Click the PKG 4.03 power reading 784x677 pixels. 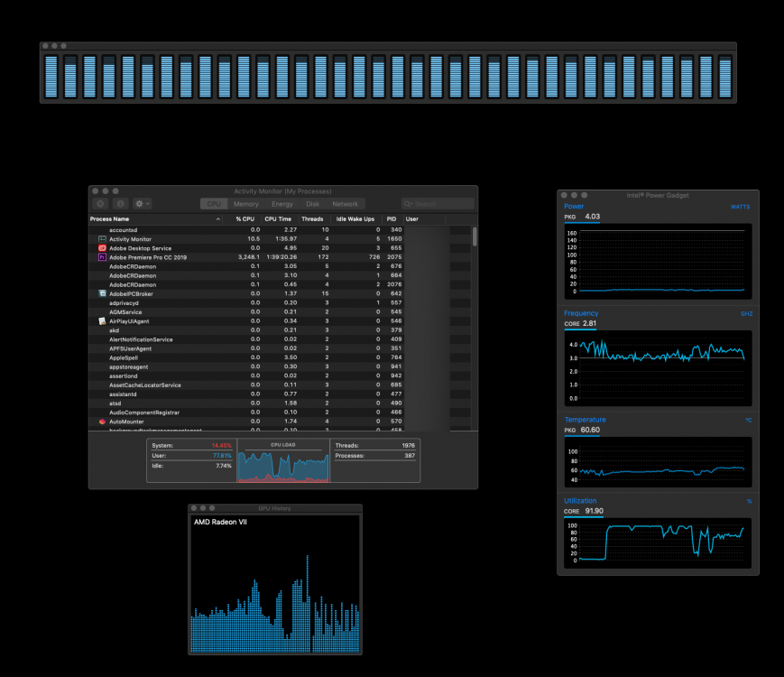pos(582,217)
